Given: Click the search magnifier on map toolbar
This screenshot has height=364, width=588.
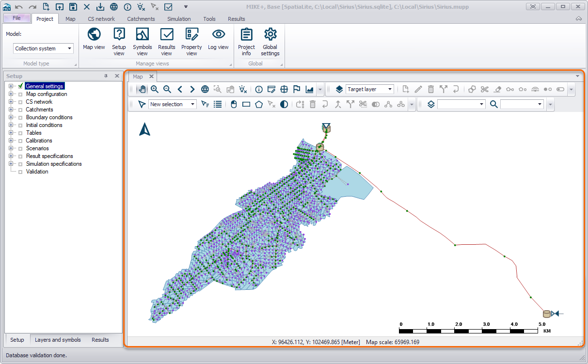Looking at the screenshot, I should [493, 104].
